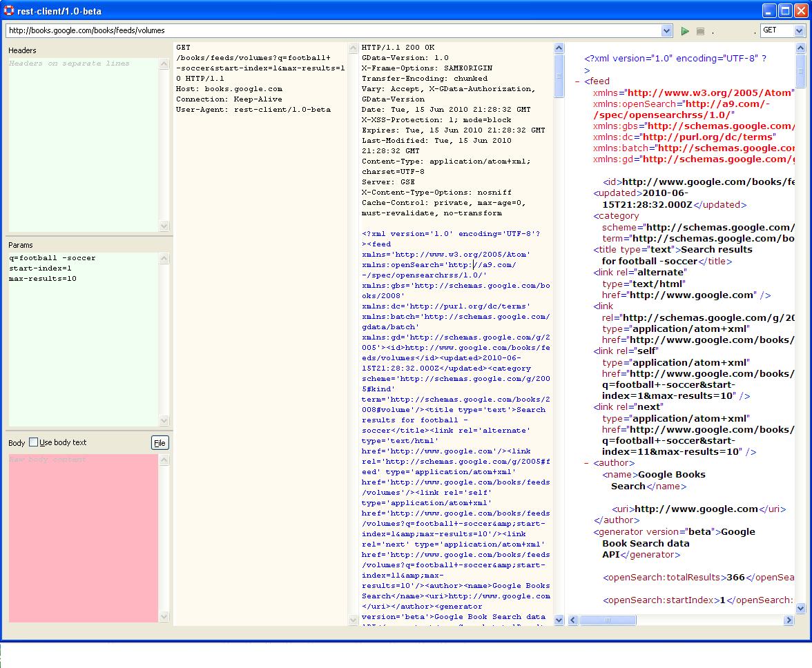812x668 pixels.
Task: Collapse the feed XML node
Action: [577, 81]
